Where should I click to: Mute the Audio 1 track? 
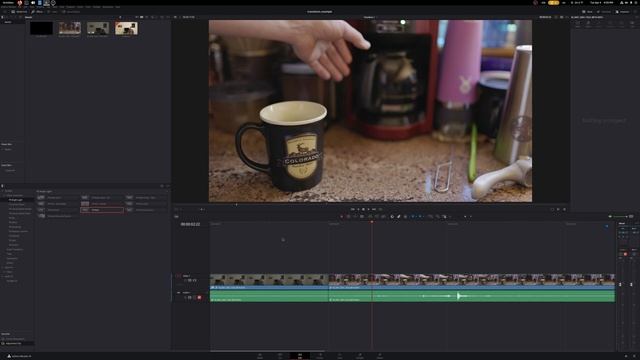199,297
